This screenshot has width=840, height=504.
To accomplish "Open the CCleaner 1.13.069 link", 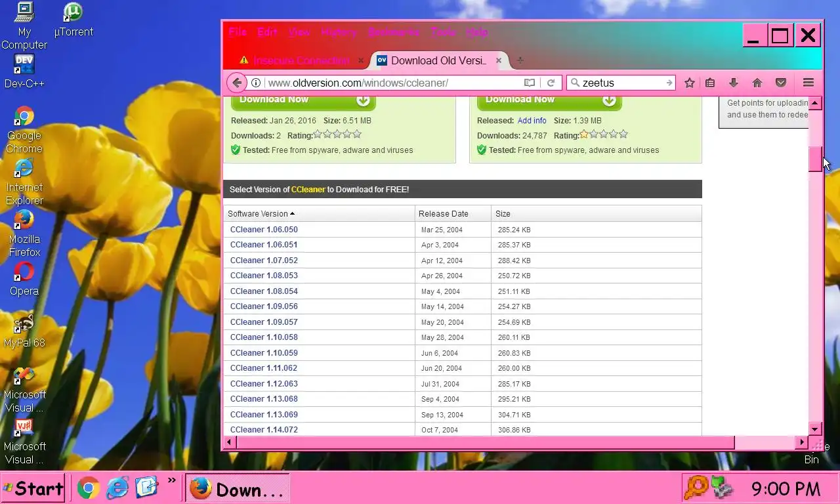I will coord(264,415).
